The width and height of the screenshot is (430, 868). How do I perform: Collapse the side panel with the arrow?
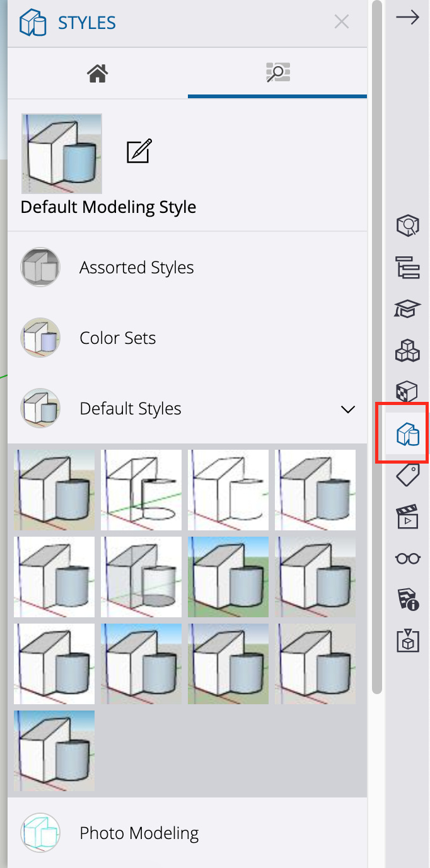click(x=407, y=18)
